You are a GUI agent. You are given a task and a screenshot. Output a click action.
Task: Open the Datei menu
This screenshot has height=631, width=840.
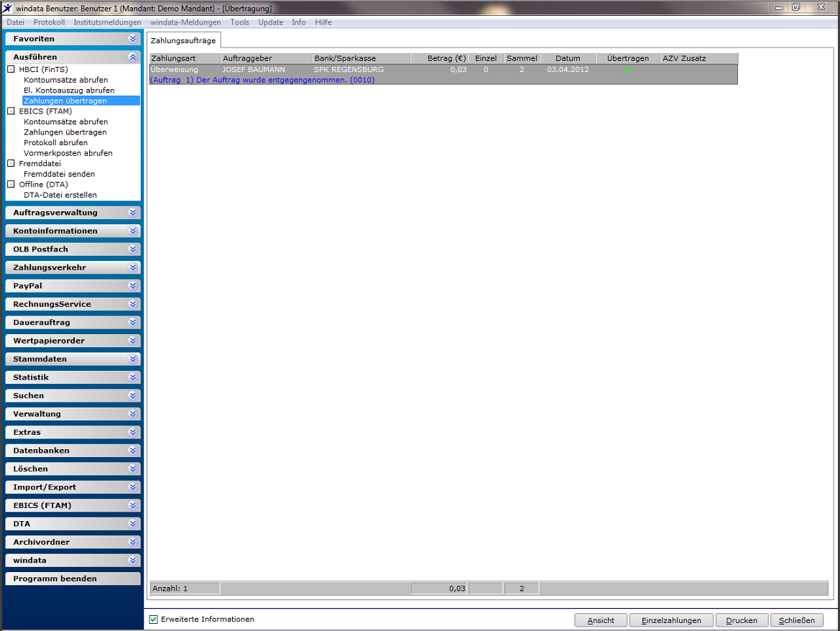pos(16,22)
